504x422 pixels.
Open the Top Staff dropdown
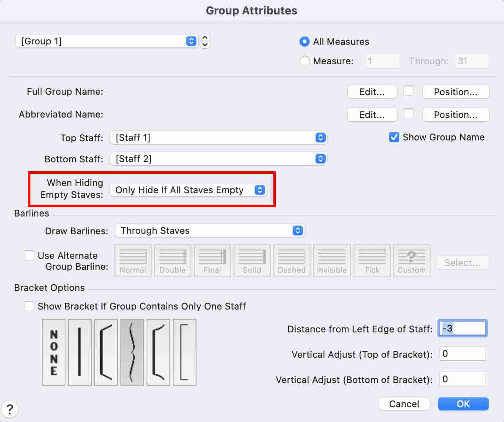point(218,138)
